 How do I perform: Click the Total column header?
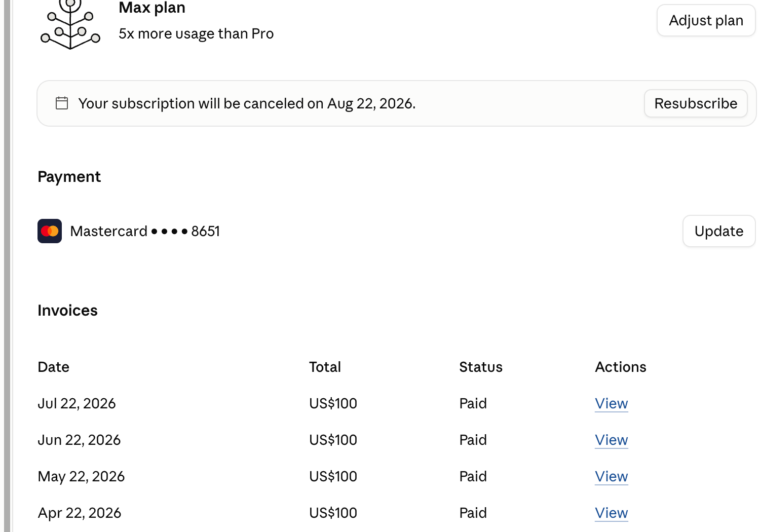[325, 367]
